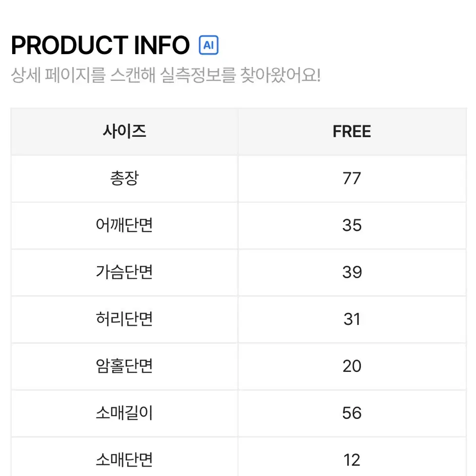Image resolution: width=476 pixels, height=476 pixels.
Task: Click the 암홀단면 row label
Action: (124, 366)
